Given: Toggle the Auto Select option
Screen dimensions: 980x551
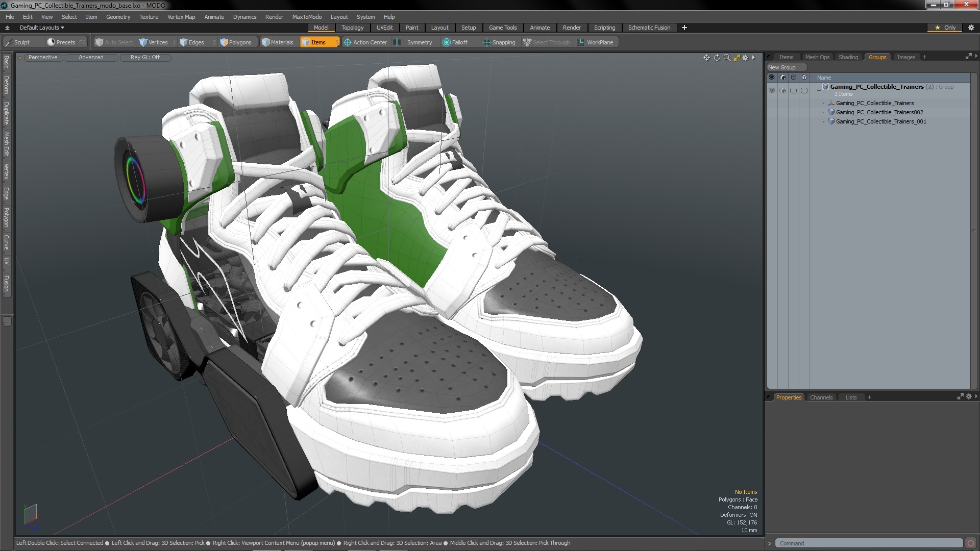Looking at the screenshot, I should (114, 42).
